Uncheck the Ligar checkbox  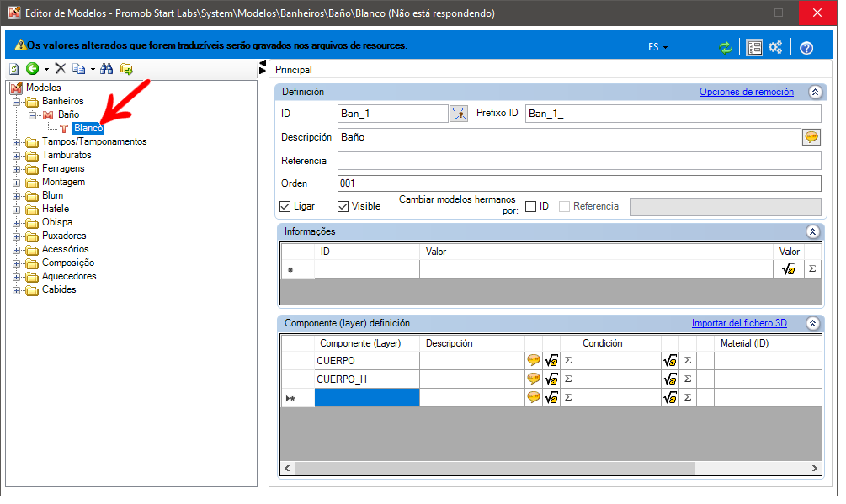click(285, 206)
